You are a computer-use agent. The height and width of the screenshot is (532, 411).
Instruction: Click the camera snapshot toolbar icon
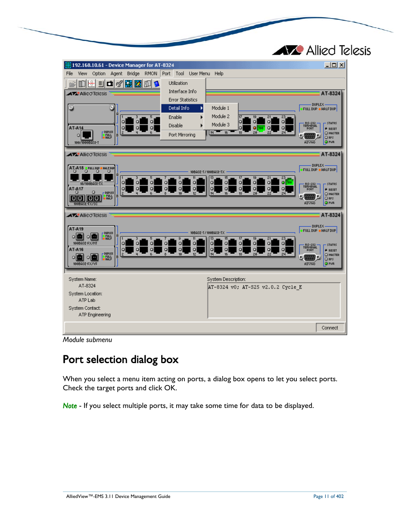click(x=110, y=84)
